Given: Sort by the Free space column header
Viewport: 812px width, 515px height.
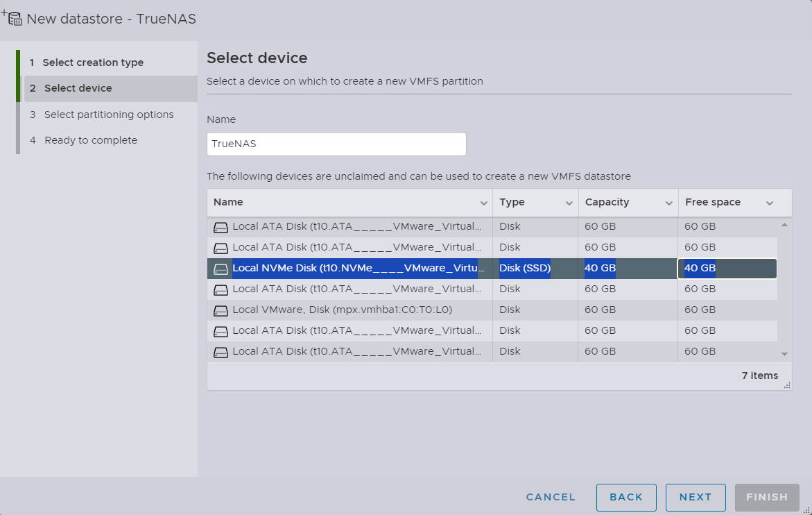Looking at the screenshot, I should (x=713, y=202).
